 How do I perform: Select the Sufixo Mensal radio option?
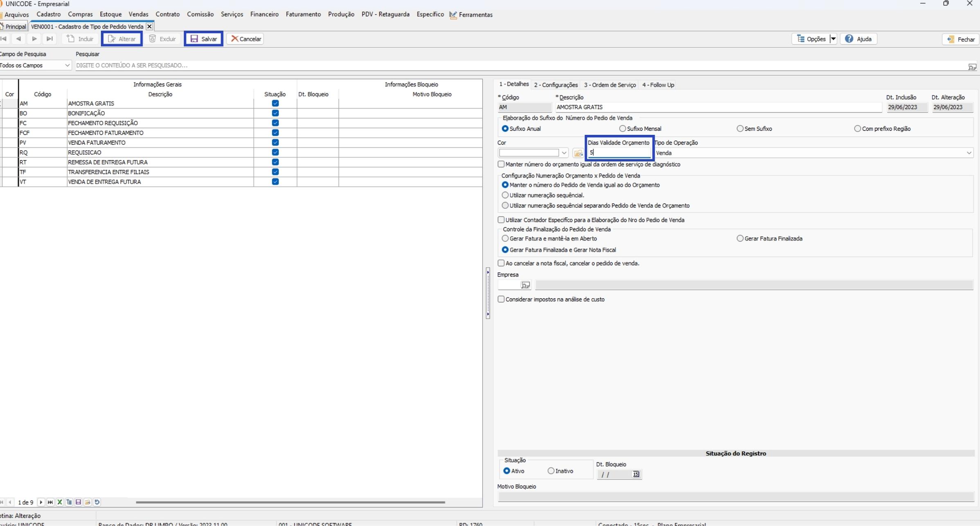pos(623,129)
